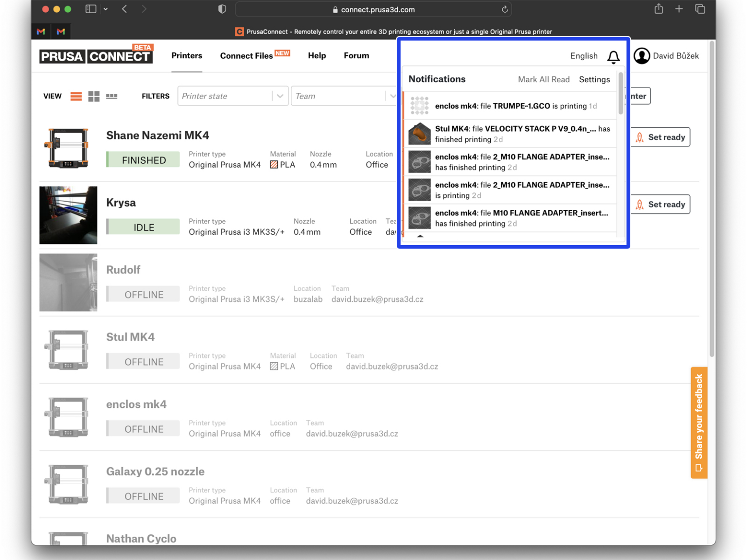Click the Safari address bar
747x560 pixels.
[373, 9]
